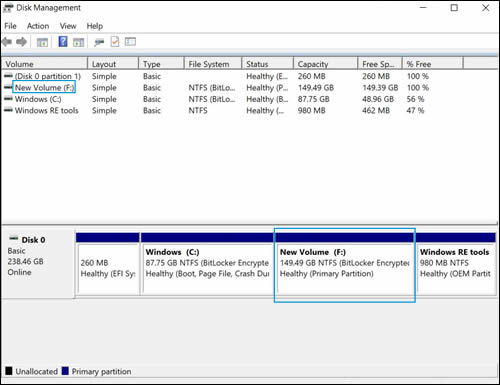Click the drive icon beside Windows (C:)

click(x=9, y=99)
